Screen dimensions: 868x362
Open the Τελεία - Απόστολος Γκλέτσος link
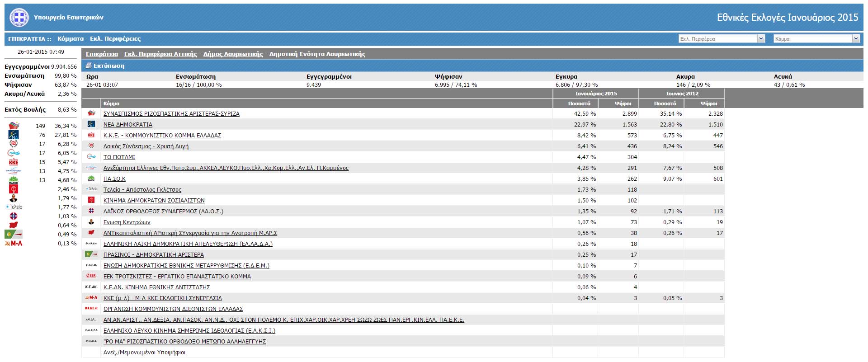[x=142, y=190]
